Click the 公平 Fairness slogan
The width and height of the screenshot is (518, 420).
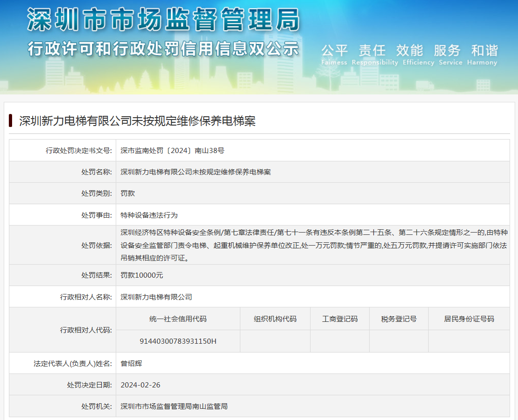334,54
